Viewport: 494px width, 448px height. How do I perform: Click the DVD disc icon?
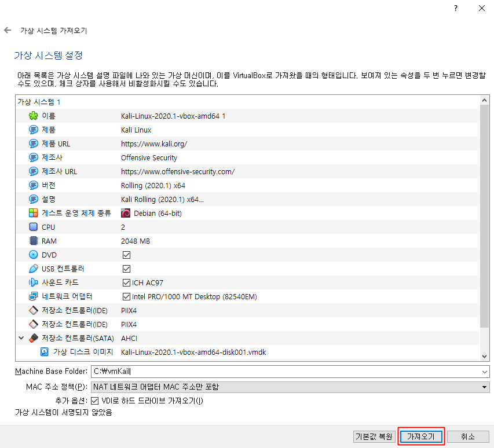point(34,255)
